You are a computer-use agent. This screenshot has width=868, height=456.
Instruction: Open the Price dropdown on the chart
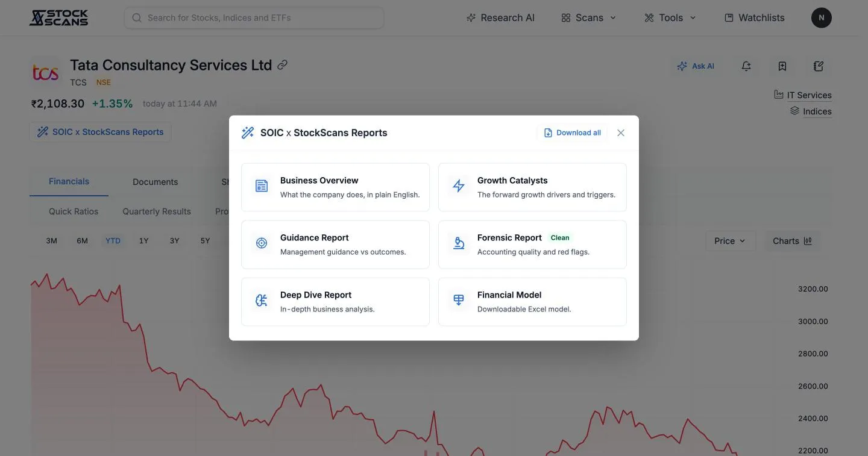[731, 241]
